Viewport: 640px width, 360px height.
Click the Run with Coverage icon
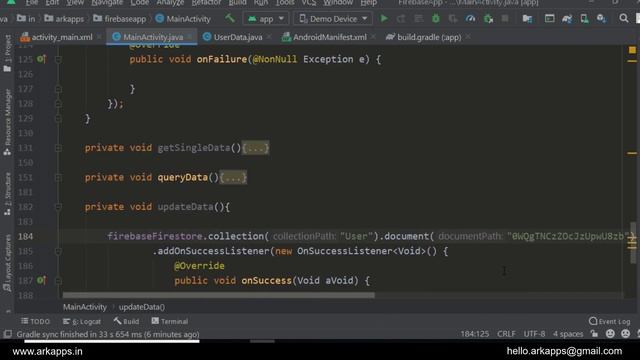point(453,18)
